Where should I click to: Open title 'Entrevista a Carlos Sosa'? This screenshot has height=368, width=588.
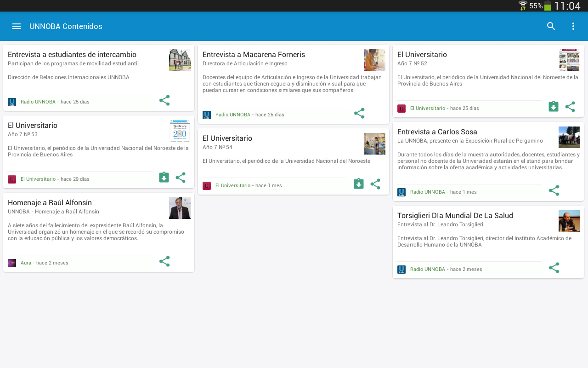click(437, 132)
